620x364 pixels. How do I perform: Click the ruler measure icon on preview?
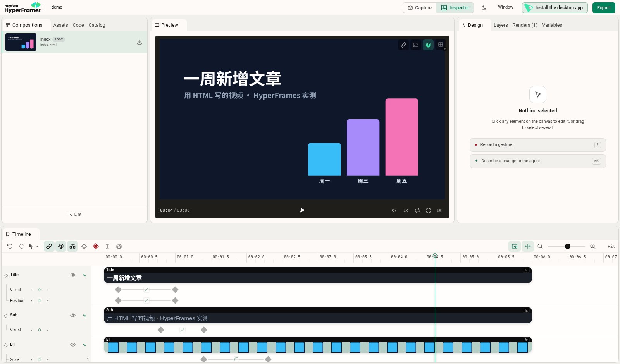(403, 45)
